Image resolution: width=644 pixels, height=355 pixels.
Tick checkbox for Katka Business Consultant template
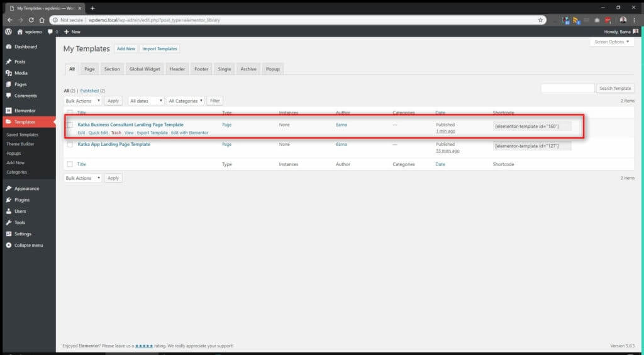[70, 125]
